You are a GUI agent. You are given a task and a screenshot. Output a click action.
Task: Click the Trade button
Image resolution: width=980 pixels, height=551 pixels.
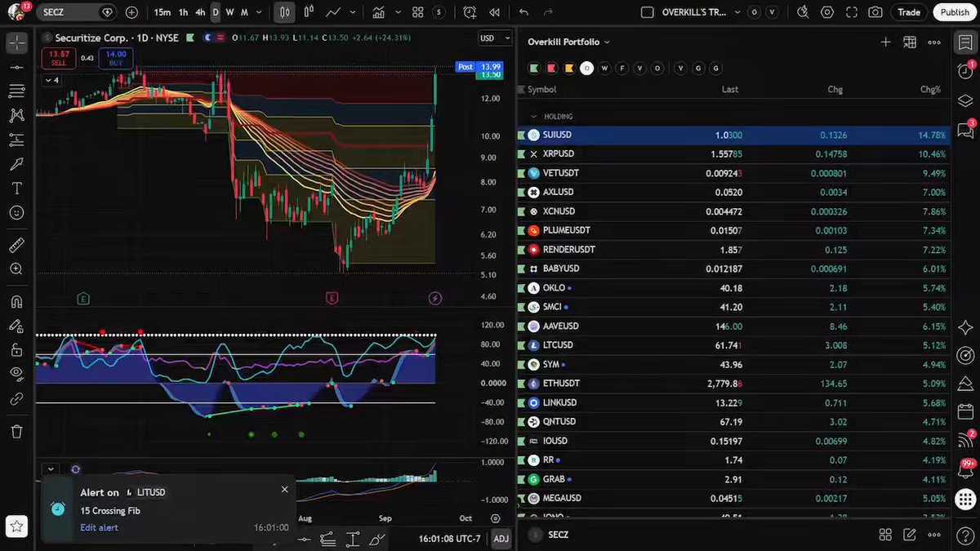pyautogui.click(x=909, y=12)
